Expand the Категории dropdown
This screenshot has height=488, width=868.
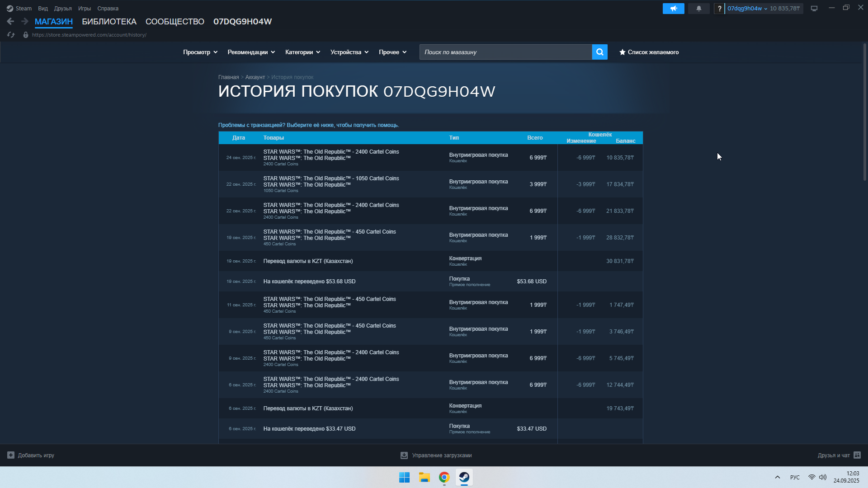(302, 52)
